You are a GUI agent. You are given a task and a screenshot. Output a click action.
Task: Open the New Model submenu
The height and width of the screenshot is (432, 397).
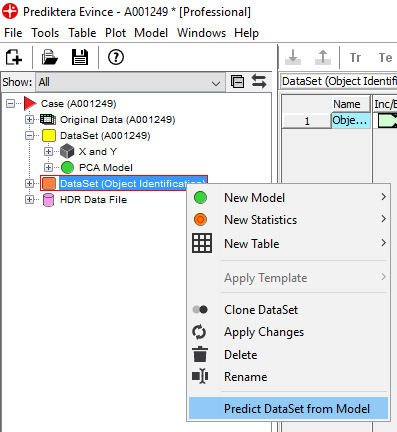click(289, 198)
